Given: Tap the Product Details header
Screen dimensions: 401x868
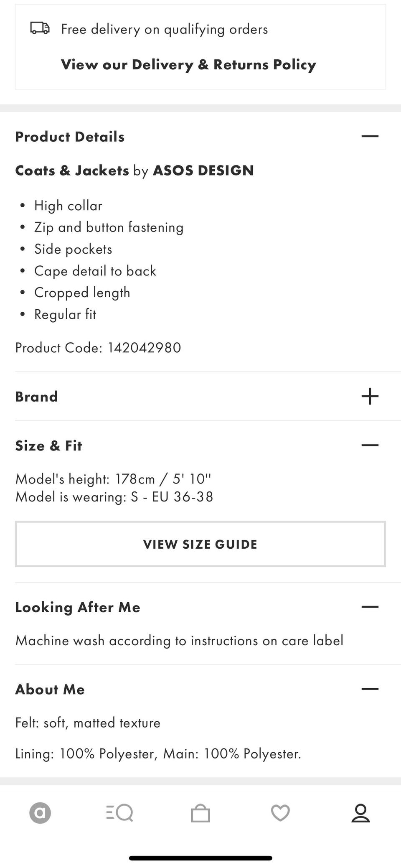Looking at the screenshot, I should pos(70,137).
